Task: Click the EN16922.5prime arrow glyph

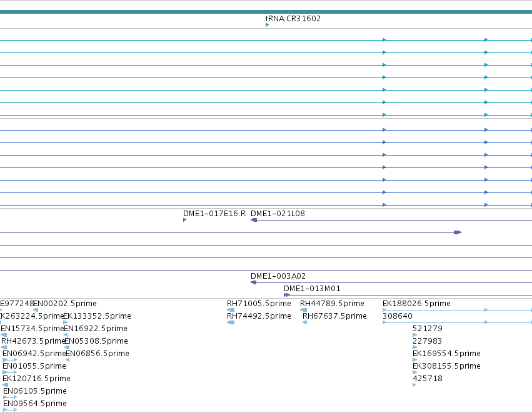Action: coord(66,335)
